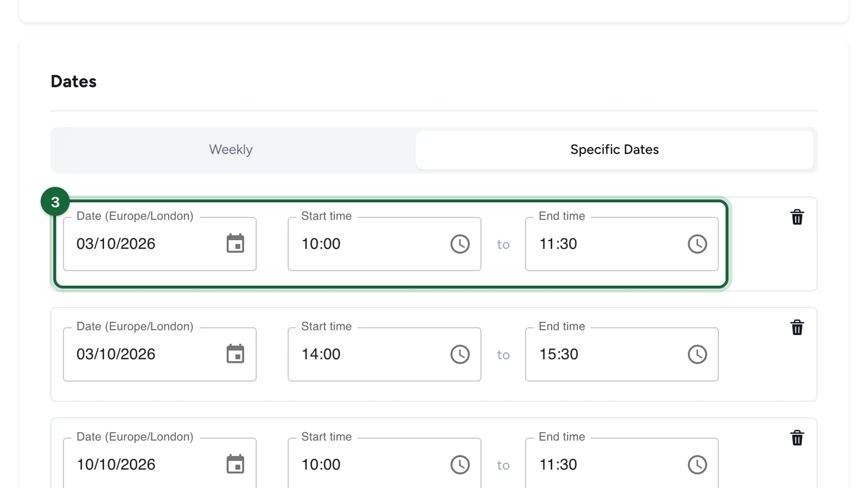868x488 pixels.
Task: Click the Dates section heading
Action: point(74,81)
